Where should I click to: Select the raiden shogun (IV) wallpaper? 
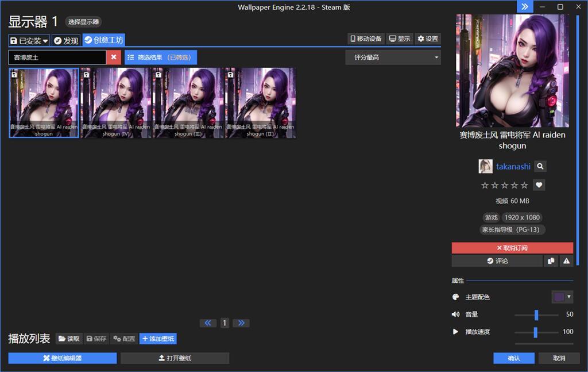116,103
